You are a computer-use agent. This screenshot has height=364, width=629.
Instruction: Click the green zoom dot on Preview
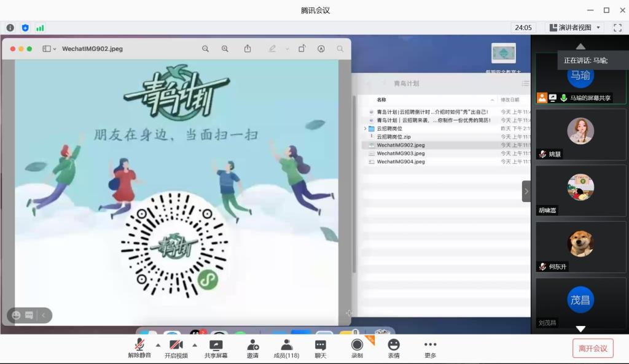click(x=29, y=48)
